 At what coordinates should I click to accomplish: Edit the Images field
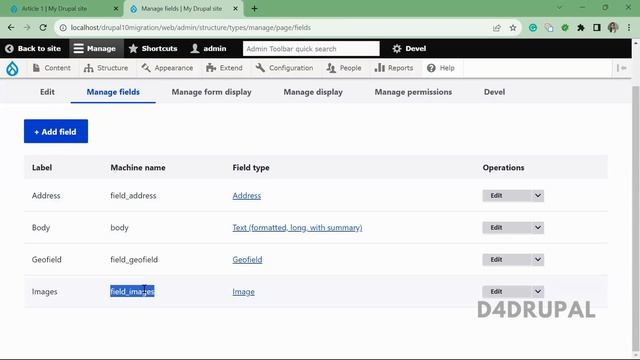coord(496,291)
